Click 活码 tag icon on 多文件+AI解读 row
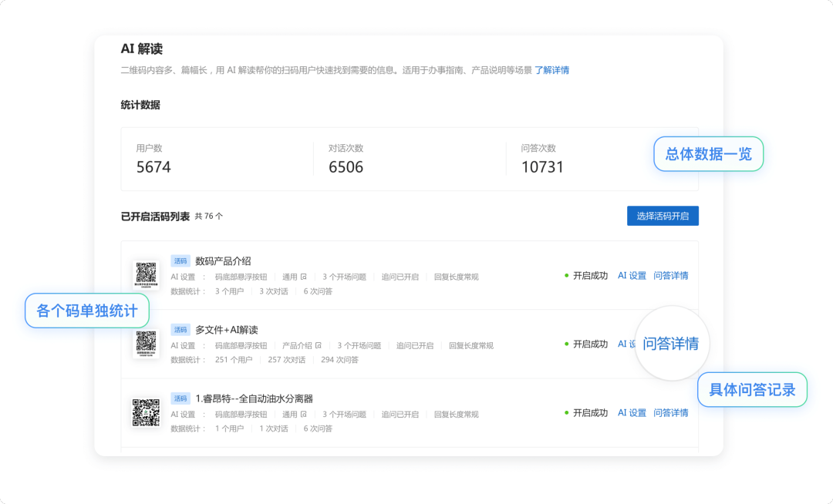Image resolution: width=833 pixels, height=504 pixels. click(180, 330)
